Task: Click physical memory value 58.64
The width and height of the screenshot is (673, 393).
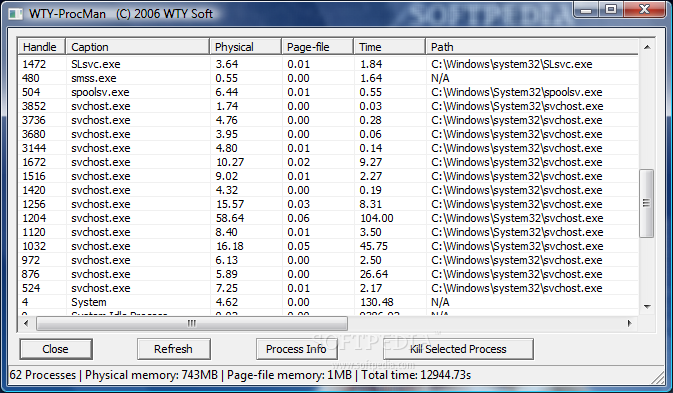Action: coord(230,218)
